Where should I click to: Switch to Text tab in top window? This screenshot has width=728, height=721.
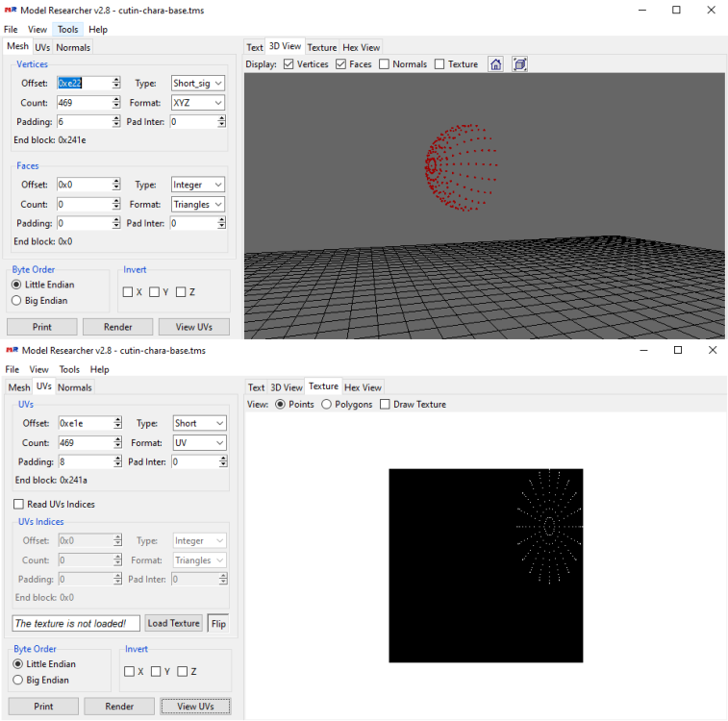pos(255,47)
